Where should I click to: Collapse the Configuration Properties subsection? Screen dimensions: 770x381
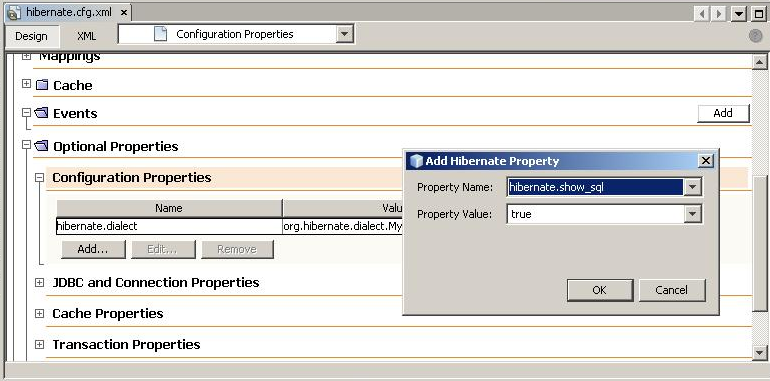[39, 178]
